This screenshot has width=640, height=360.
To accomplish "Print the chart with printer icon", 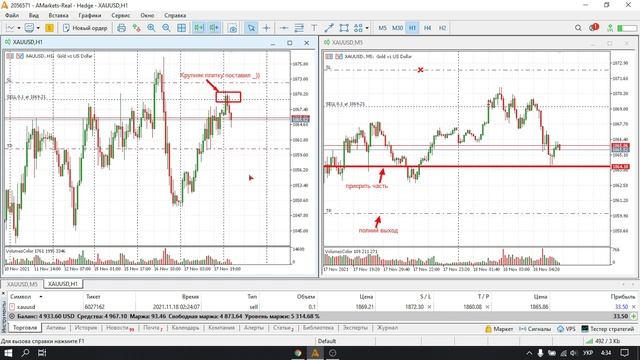I will click(x=121, y=28).
